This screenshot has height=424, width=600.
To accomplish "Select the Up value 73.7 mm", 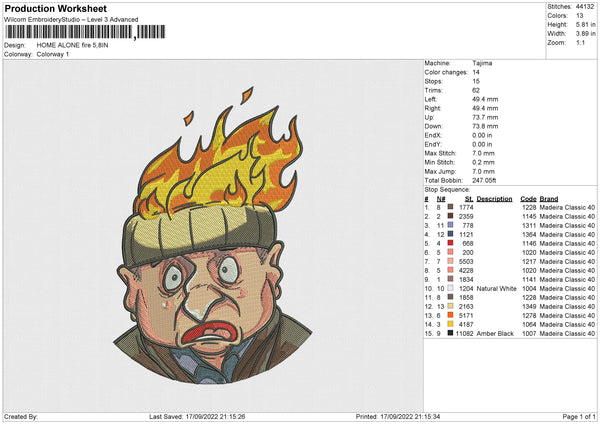I will 485,117.
